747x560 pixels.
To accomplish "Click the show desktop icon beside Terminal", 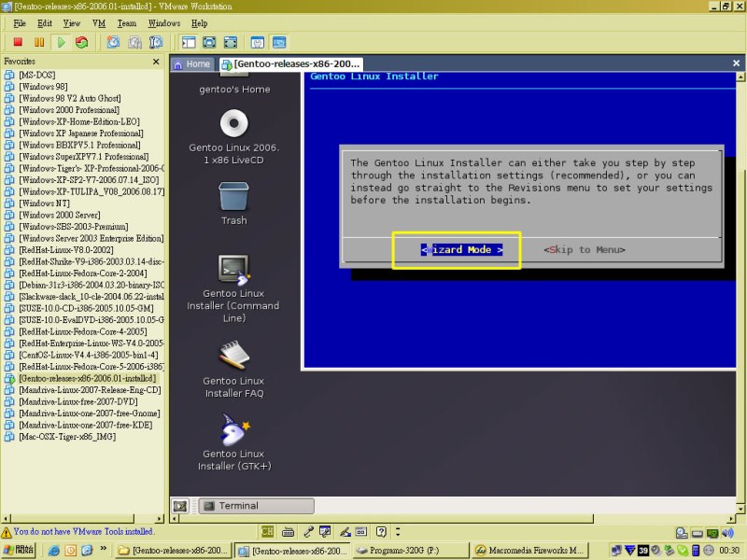I will (x=180, y=506).
